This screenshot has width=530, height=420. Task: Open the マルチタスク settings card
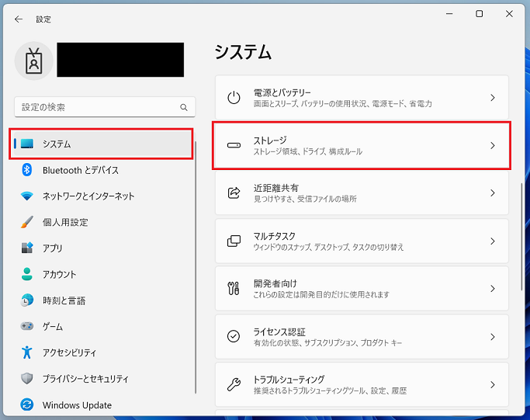(x=362, y=241)
